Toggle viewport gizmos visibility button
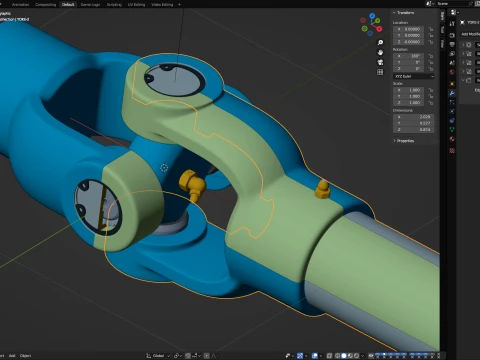Screen dimensions: 480x360 (x=300, y=356)
